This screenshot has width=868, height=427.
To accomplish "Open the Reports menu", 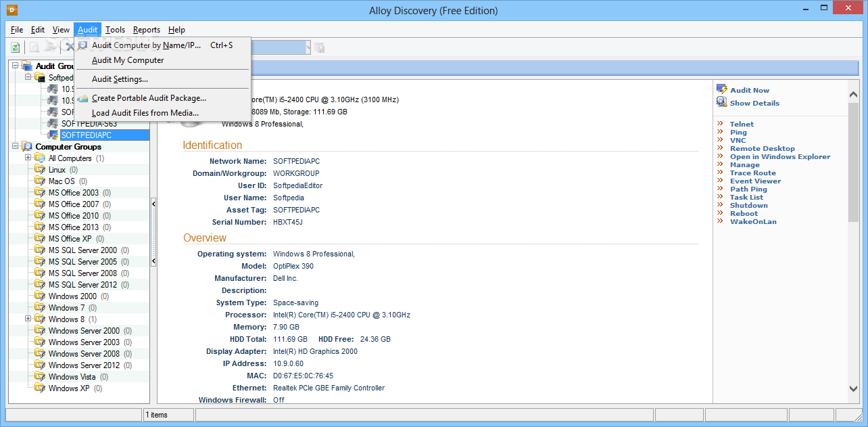I will (147, 30).
